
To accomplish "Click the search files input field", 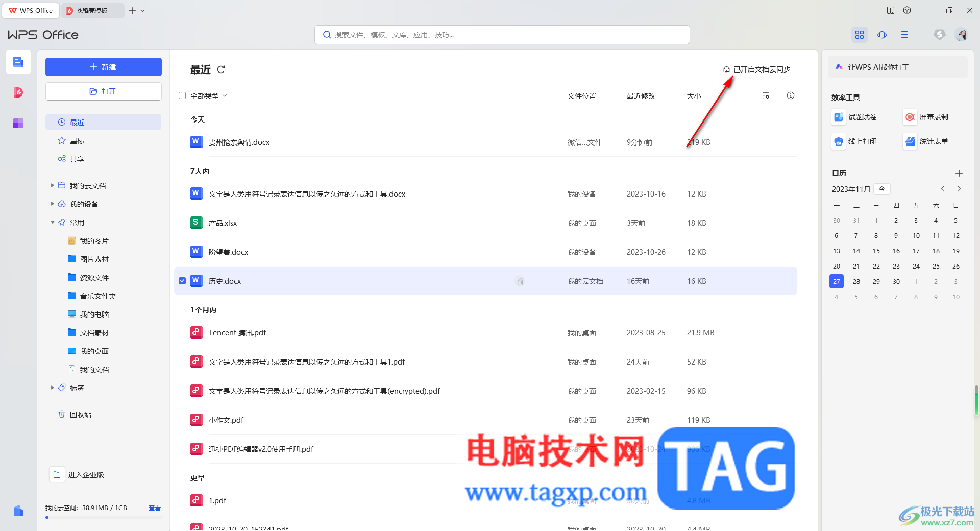I will [502, 35].
